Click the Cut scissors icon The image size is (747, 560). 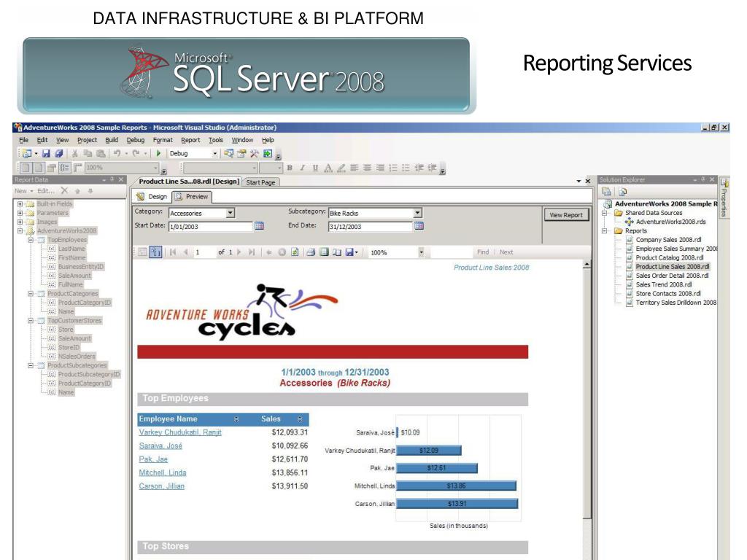tap(75, 153)
